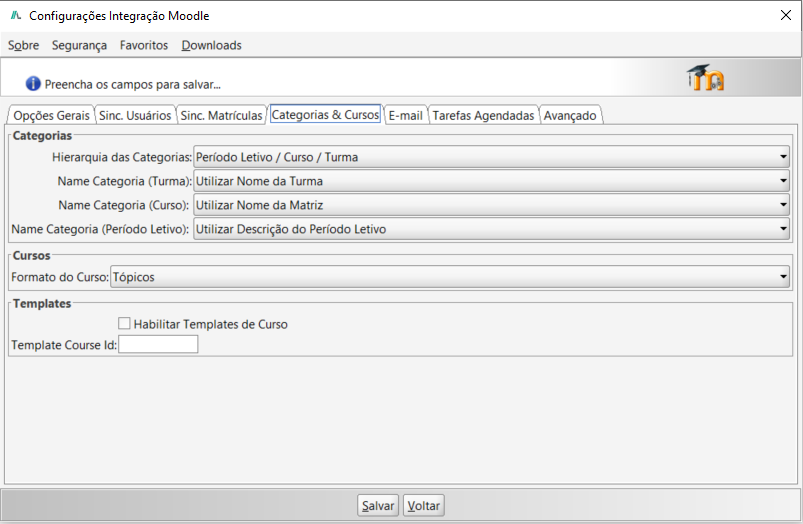Click the 'Hierarquia das Categorias:' label
The image size is (803, 524).
tap(122, 157)
